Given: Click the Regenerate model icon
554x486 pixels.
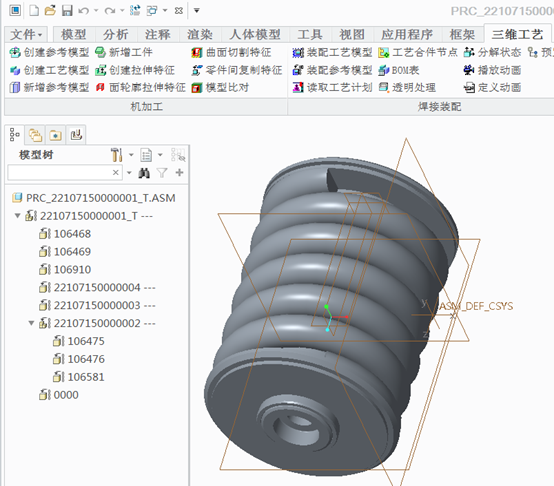Looking at the screenshot, I should click(135, 11).
